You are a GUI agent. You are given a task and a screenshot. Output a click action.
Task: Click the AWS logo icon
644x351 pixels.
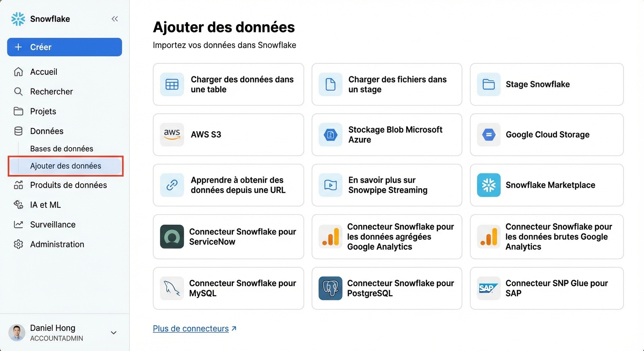[172, 135]
